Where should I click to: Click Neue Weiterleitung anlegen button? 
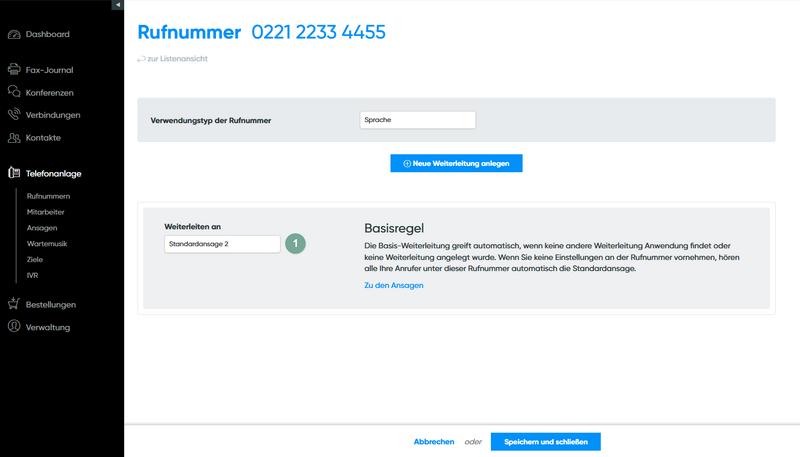pos(456,163)
